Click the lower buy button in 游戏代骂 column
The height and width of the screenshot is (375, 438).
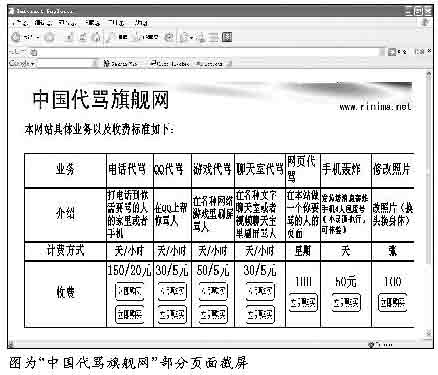(x=213, y=314)
